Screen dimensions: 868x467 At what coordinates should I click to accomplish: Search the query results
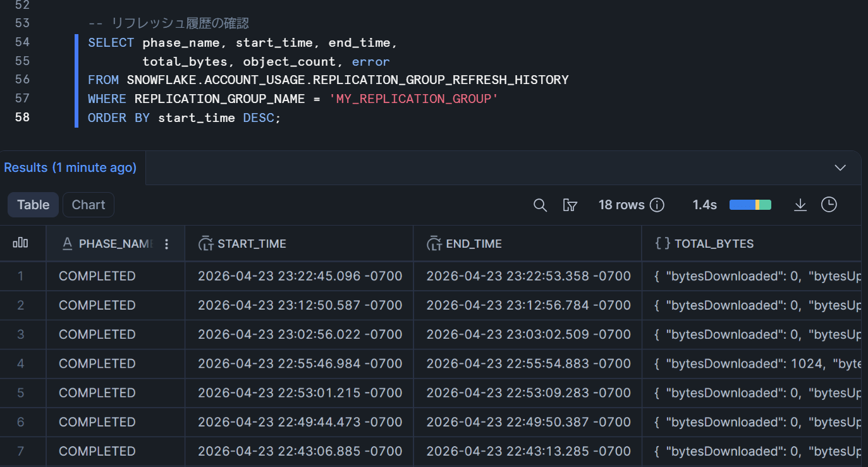(x=540, y=205)
